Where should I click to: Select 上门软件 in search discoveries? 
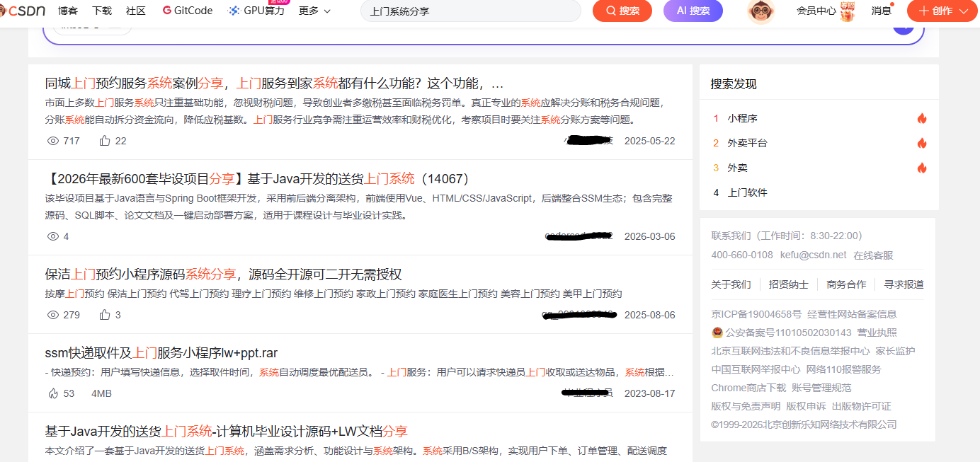point(747,192)
